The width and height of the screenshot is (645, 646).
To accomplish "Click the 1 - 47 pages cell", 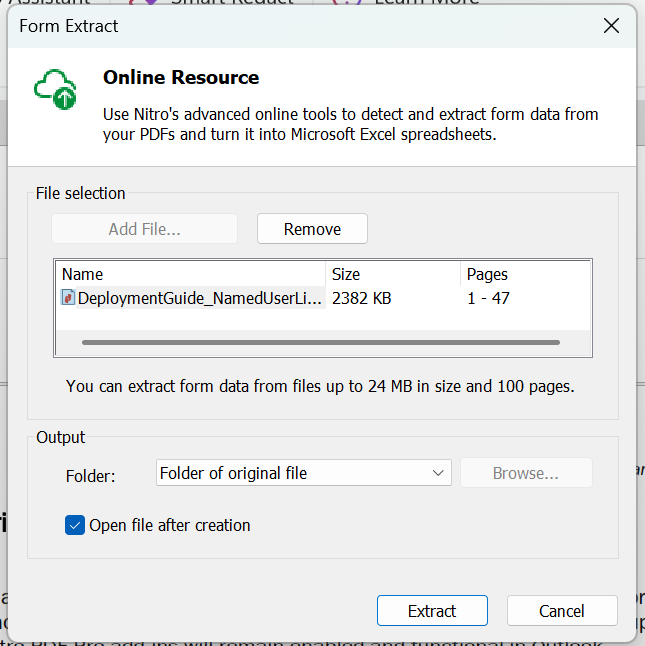I will [488, 298].
